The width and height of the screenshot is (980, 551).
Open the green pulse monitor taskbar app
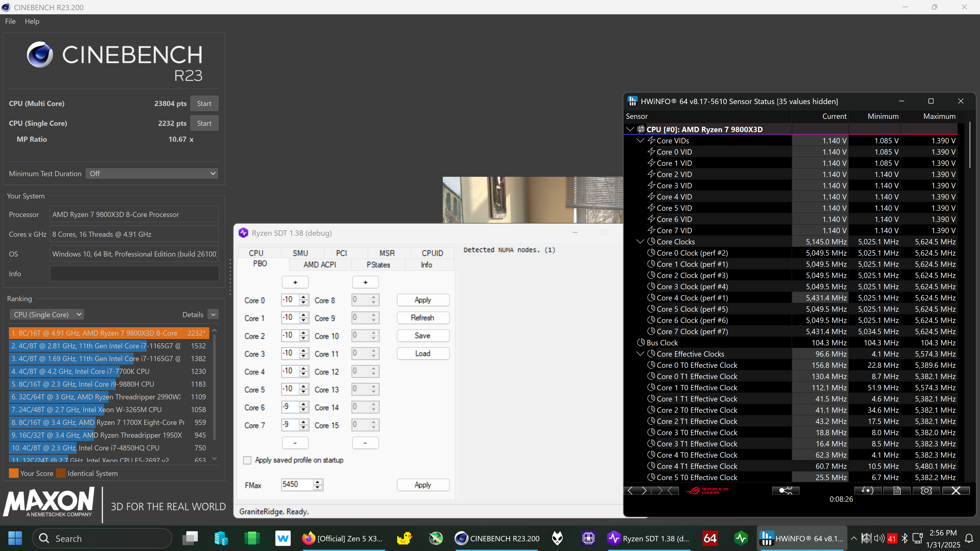[741, 539]
